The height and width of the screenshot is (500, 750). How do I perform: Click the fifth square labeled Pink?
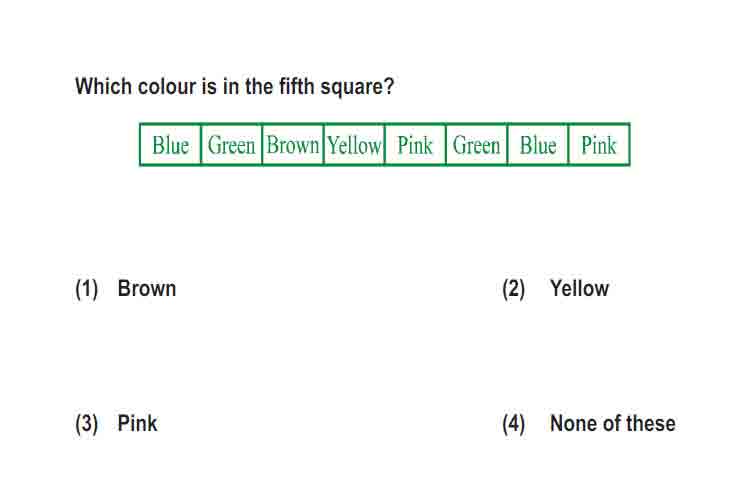coord(415,144)
